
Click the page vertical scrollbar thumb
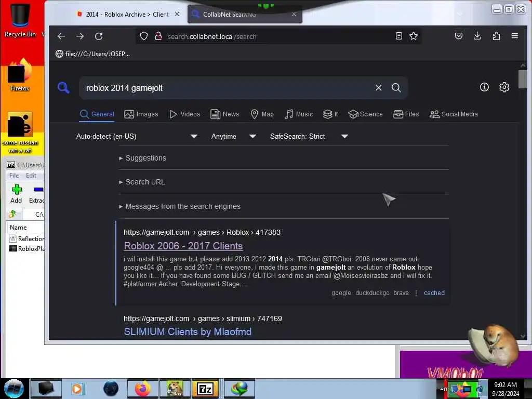(523, 79)
